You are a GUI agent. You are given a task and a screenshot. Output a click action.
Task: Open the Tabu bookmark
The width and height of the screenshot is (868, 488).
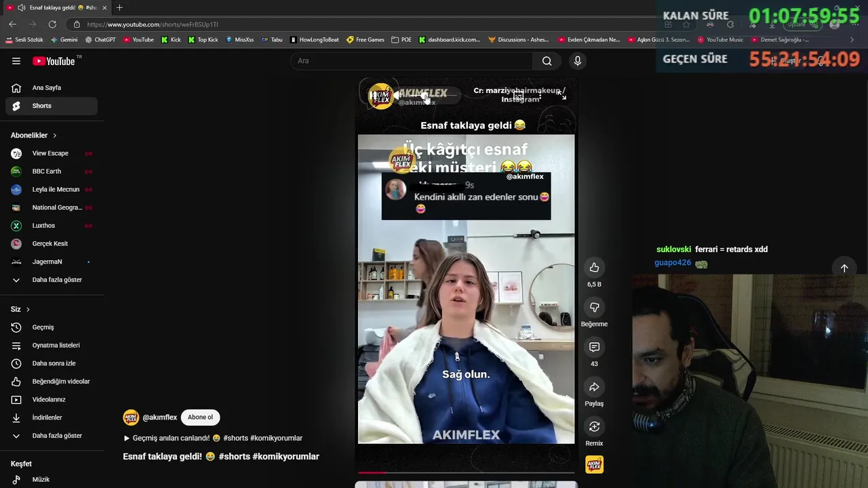[x=271, y=40]
